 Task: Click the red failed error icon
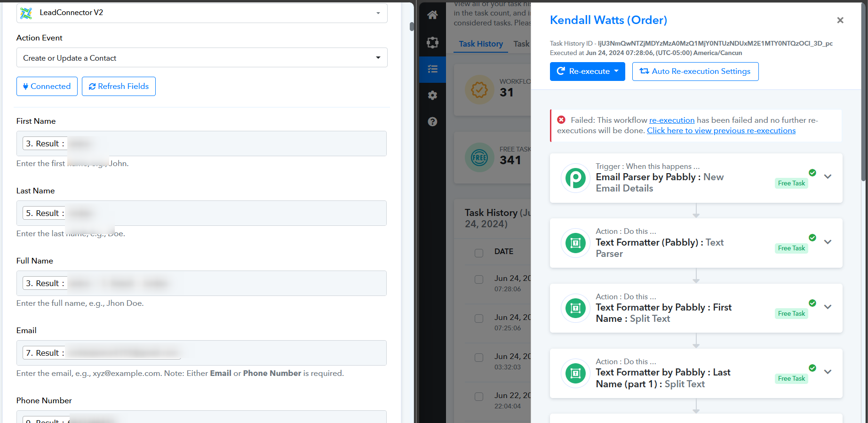(x=561, y=120)
